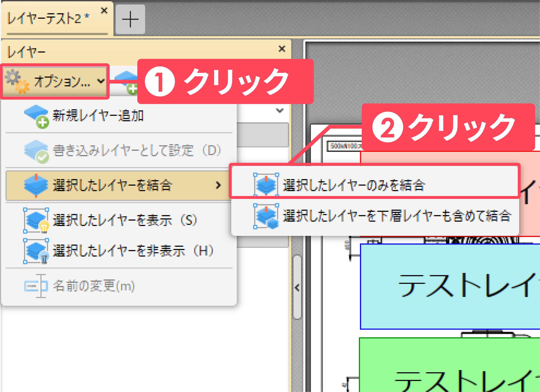540x392 pixels.
Task: Click the add-layer icon next to オプション
Action: tap(126, 83)
